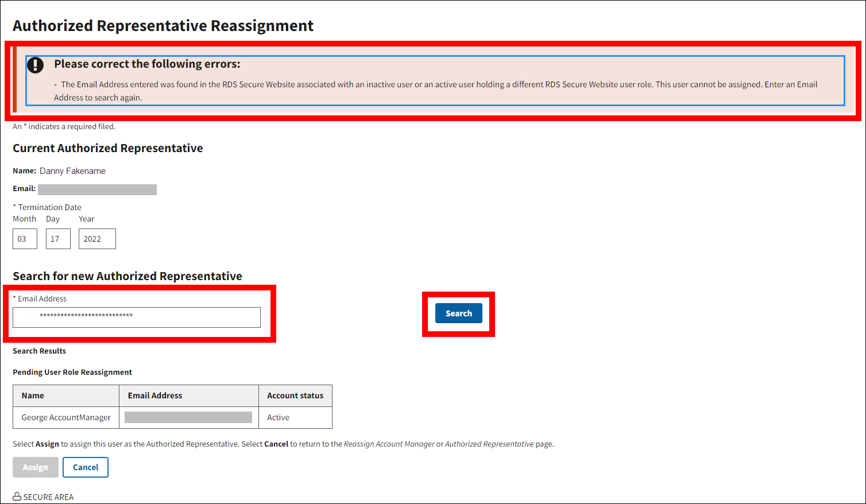Click the Search button

(458, 313)
